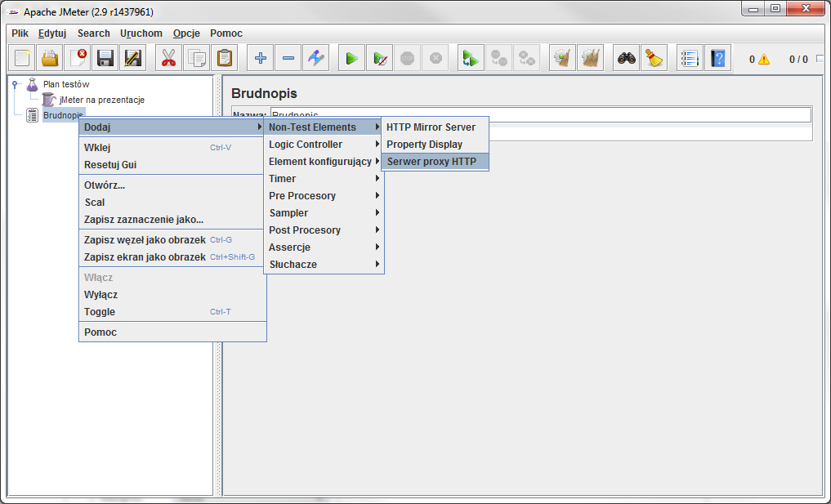
Task: Click the Save As disk-with-pencil icon
Action: pos(132,58)
